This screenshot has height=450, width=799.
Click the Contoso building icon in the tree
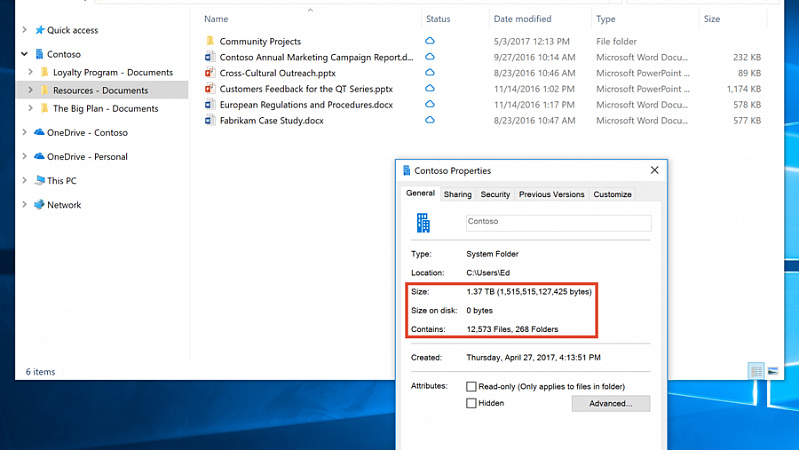coord(39,54)
